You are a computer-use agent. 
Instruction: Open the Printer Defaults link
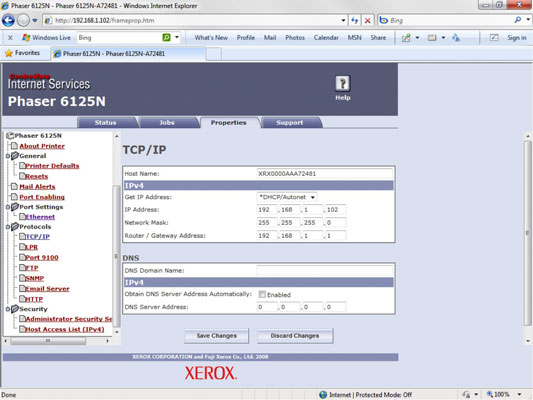(52, 166)
